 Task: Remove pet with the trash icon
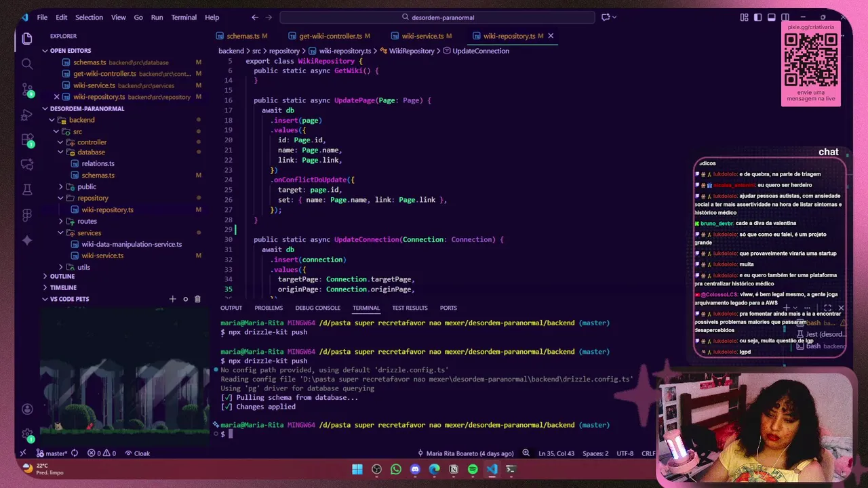(x=197, y=299)
